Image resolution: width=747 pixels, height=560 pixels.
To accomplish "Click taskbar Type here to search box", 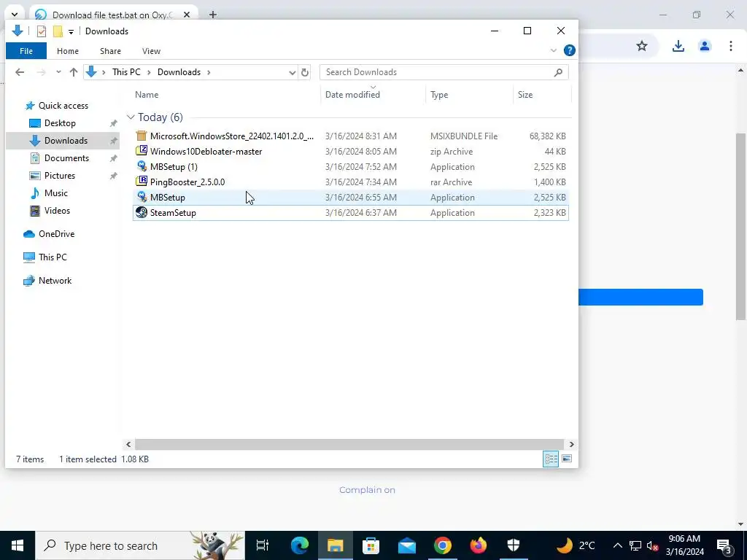I will click(140, 545).
